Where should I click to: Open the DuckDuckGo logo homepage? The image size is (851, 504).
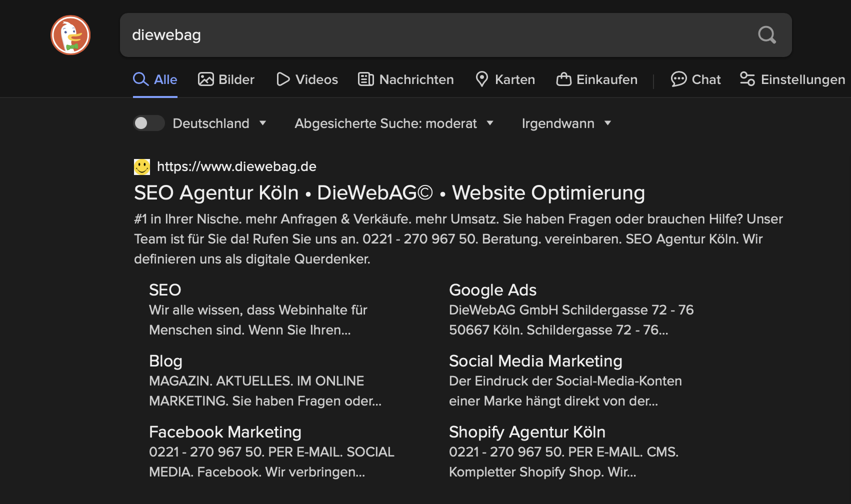(70, 35)
